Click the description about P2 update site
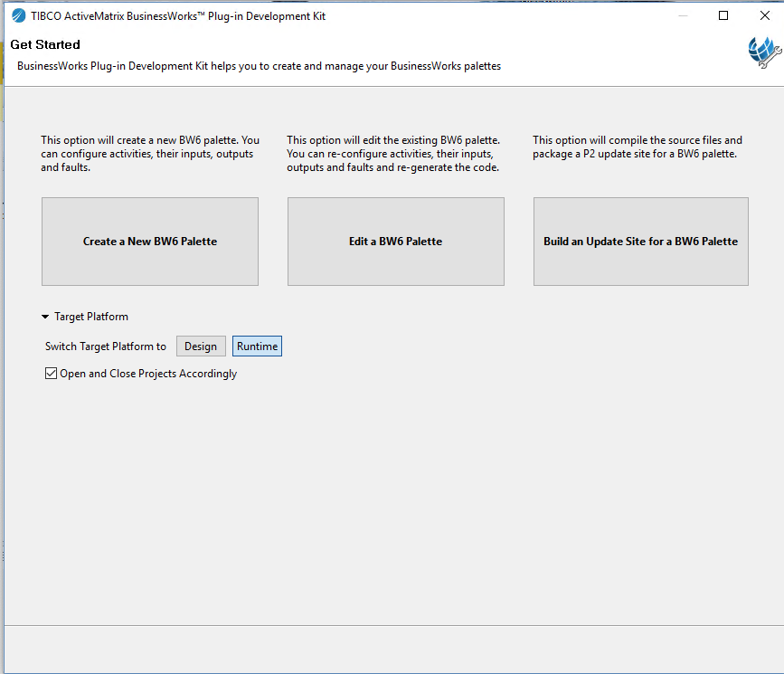The height and width of the screenshot is (674, 784). tap(638, 147)
